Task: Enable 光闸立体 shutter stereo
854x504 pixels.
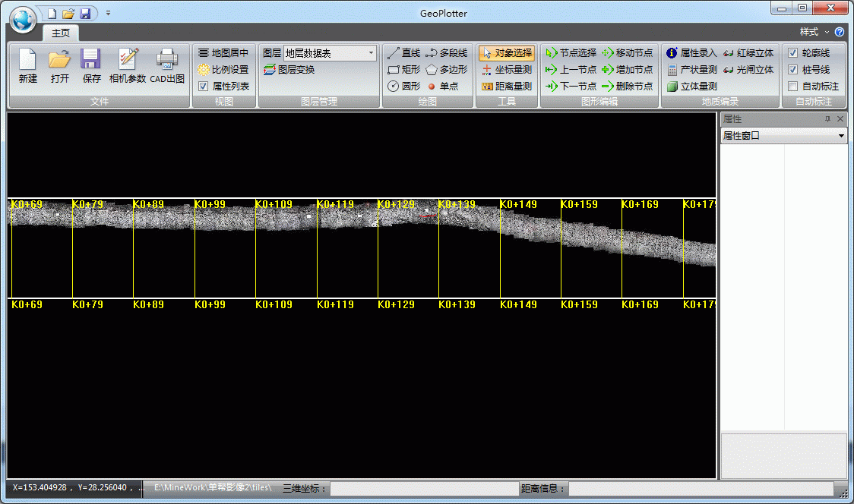Action: [x=748, y=70]
